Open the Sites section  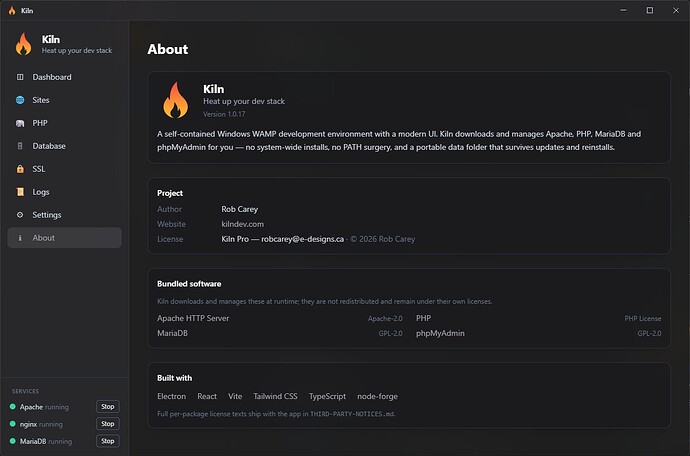click(x=64, y=100)
